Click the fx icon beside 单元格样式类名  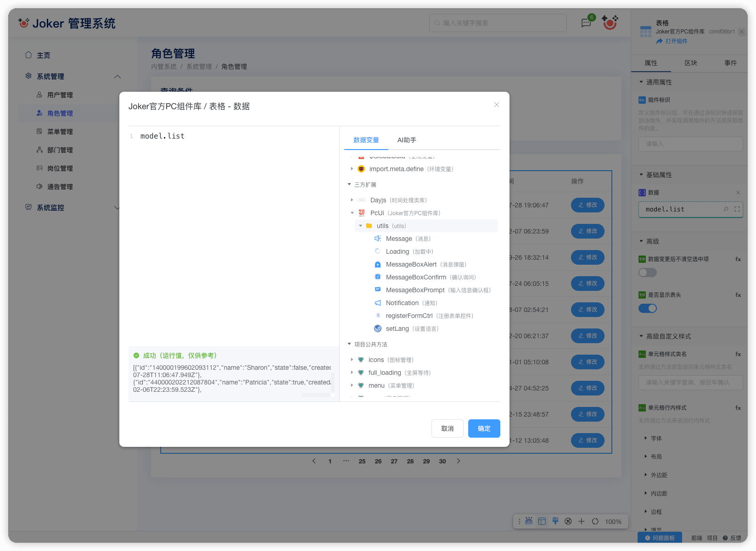pyautogui.click(x=738, y=354)
